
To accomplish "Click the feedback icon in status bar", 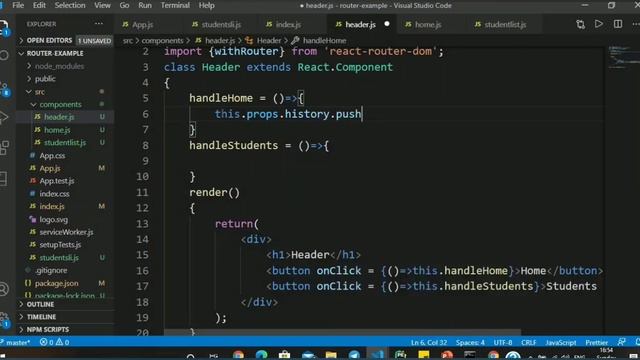I will (622, 342).
